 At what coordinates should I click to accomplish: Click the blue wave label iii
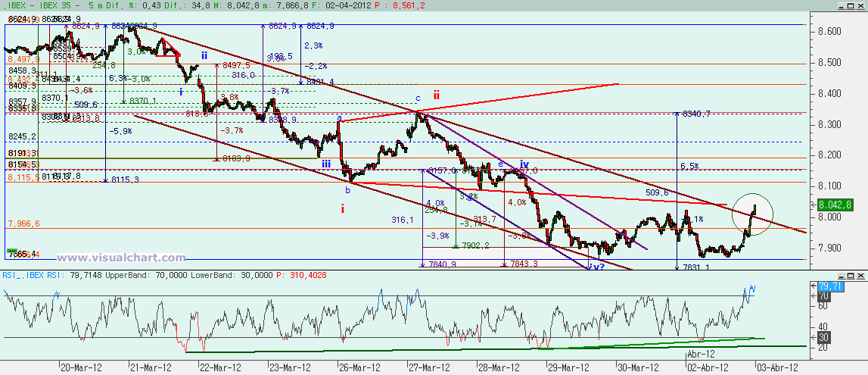point(327,164)
